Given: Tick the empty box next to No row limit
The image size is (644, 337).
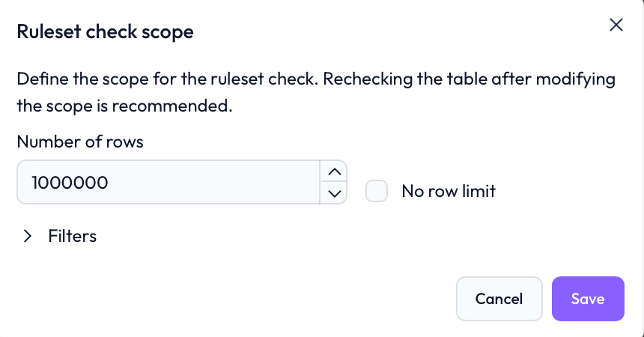Looking at the screenshot, I should point(377,191).
